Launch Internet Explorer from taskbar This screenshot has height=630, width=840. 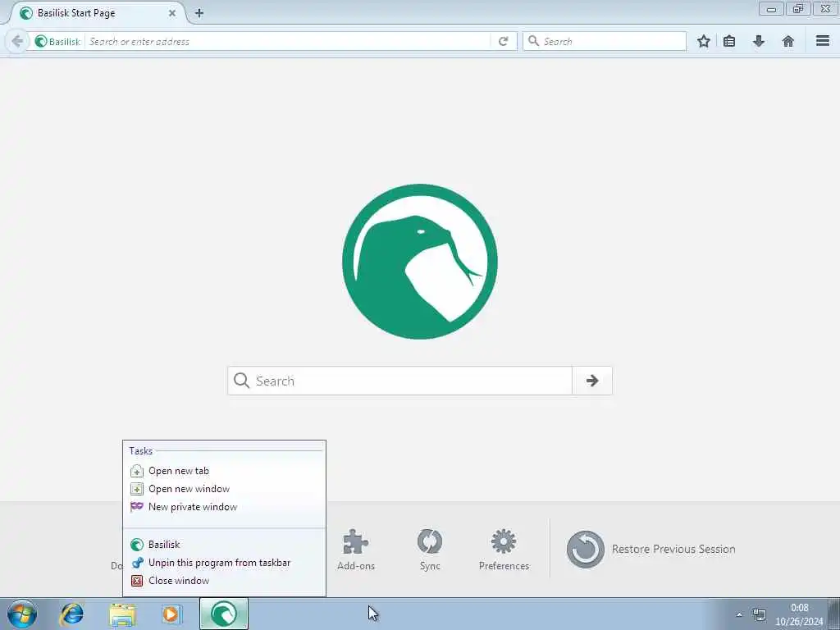pos(72,614)
